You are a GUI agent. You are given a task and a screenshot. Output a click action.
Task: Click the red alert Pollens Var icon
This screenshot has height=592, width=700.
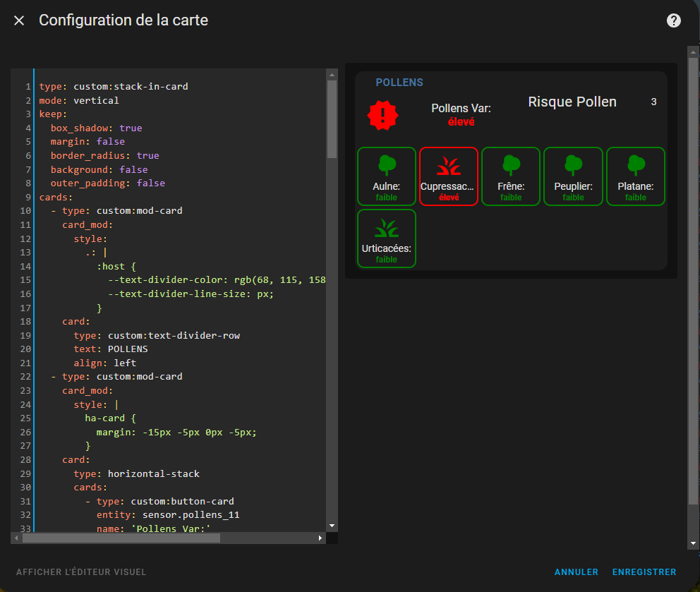383,115
